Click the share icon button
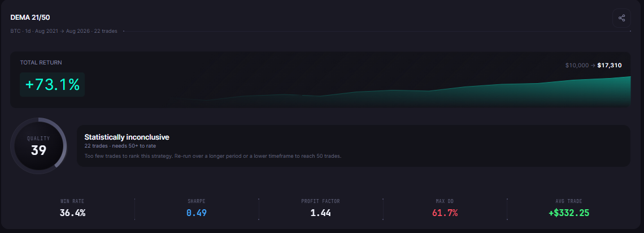This screenshot has height=233, width=644. click(x=621, y=18)
